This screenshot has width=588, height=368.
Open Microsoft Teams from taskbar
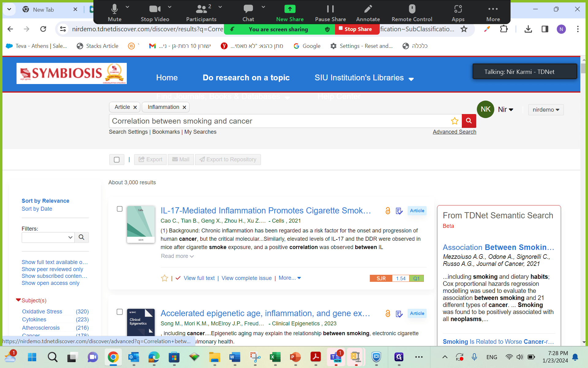(336, 357)
